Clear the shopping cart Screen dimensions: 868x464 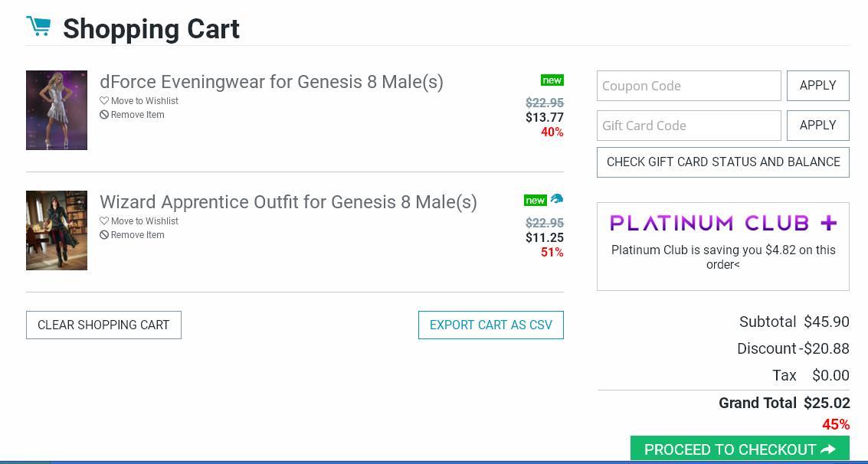(103, 325)
